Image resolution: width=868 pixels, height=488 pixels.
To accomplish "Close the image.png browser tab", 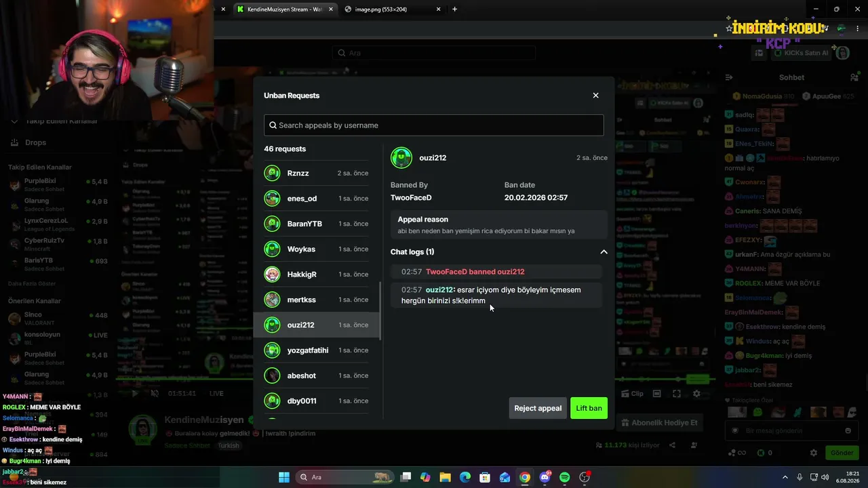I will pyautogui.click(x=438, y=9).
